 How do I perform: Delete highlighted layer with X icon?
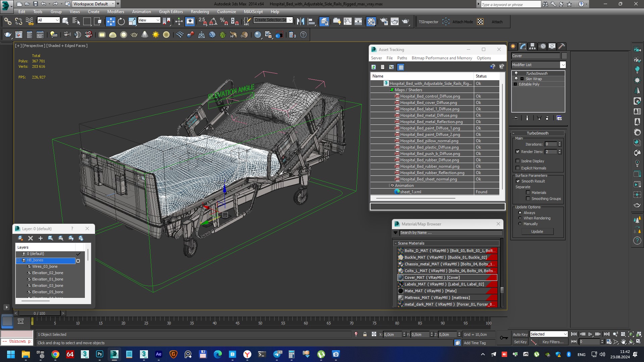[x=31, y=238]
